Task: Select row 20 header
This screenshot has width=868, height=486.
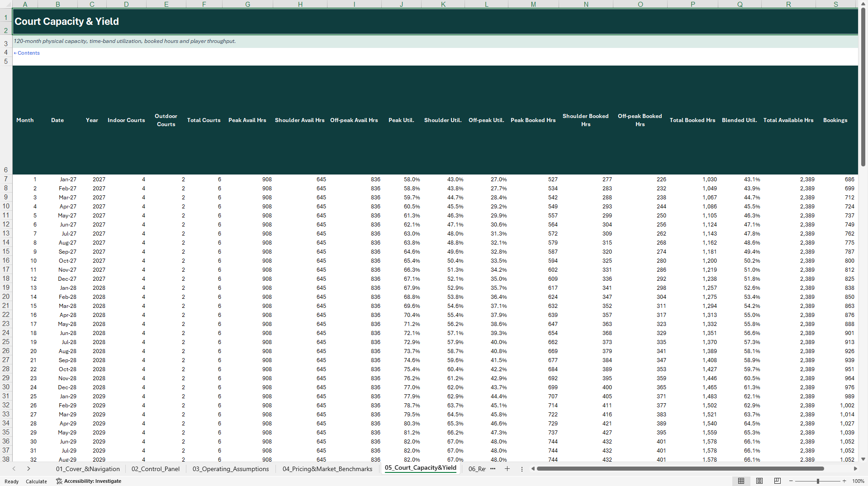Action: coord(6,297)
